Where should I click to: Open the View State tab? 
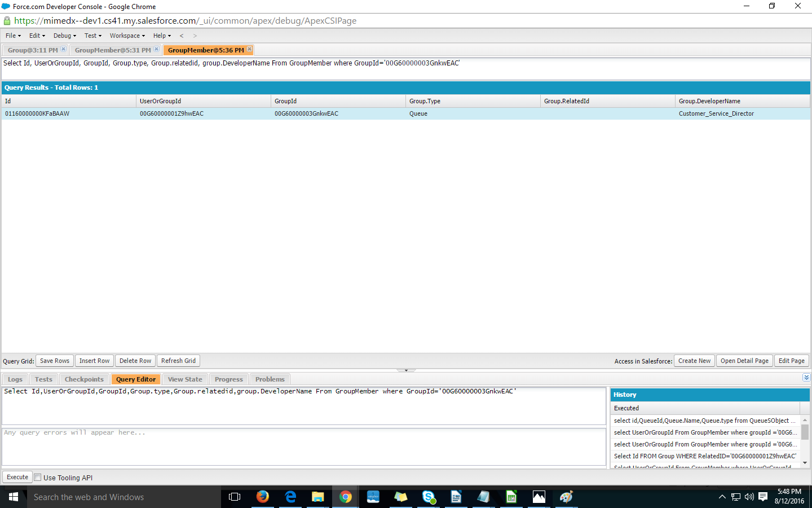(x=185, y=379)
